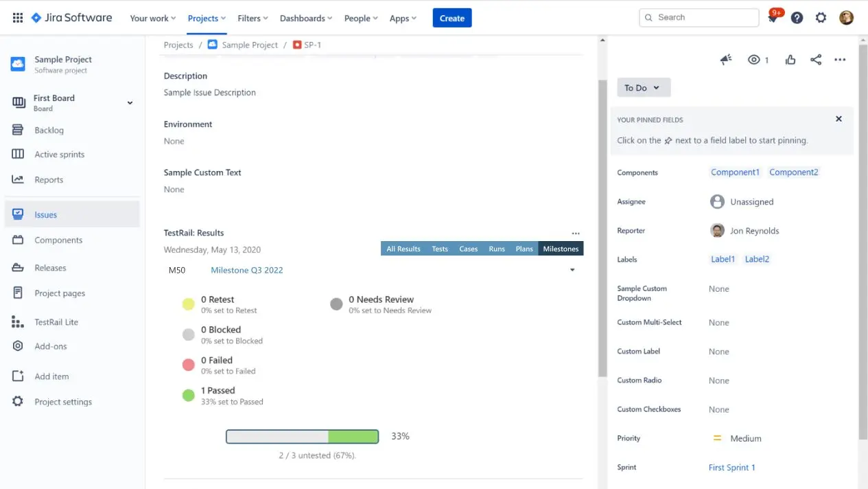Image resolution: width=868 pixels, height=489 pixels.
Task: Open the user profile avatar
Action: click(x=847, y=18)
